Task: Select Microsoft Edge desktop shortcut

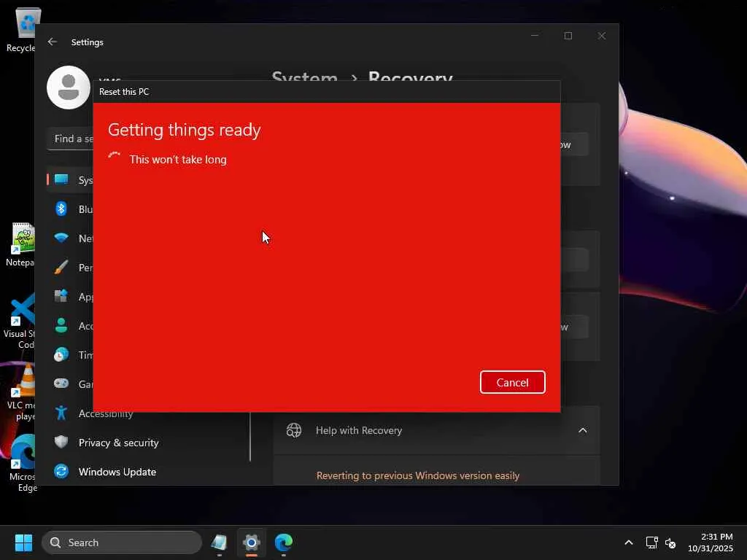Action: [x=22, y=464]
